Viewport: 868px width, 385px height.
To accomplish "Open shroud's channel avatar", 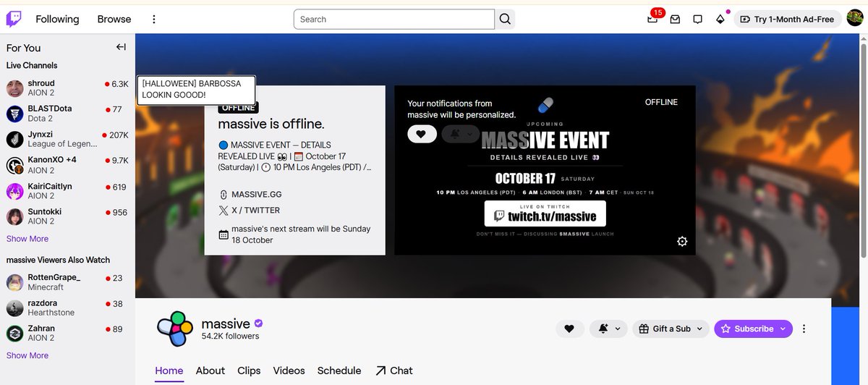I will (x=15, y=88).
